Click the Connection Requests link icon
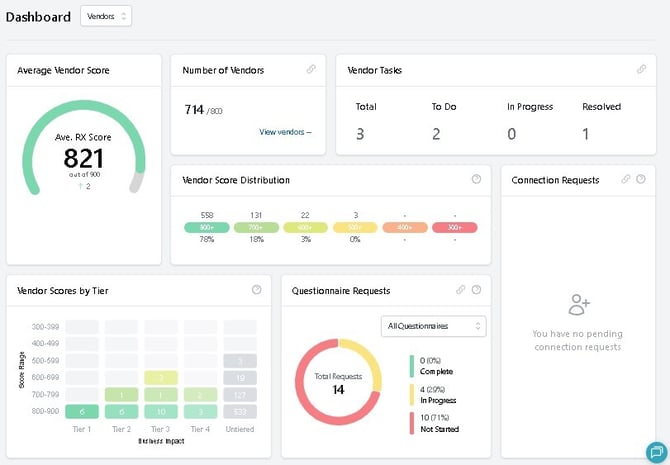Image resolution: width=670 pixels, height=465 pixels. [626, 180]
